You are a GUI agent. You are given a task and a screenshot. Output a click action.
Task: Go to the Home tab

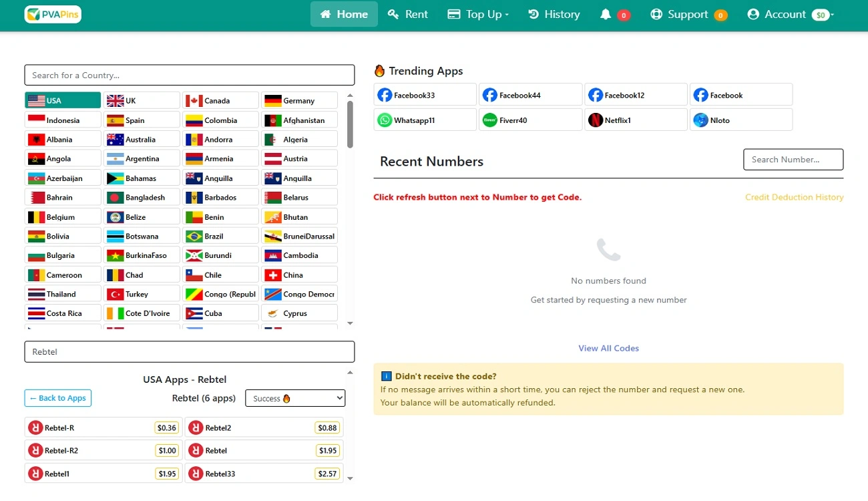[x=344, y=14]
